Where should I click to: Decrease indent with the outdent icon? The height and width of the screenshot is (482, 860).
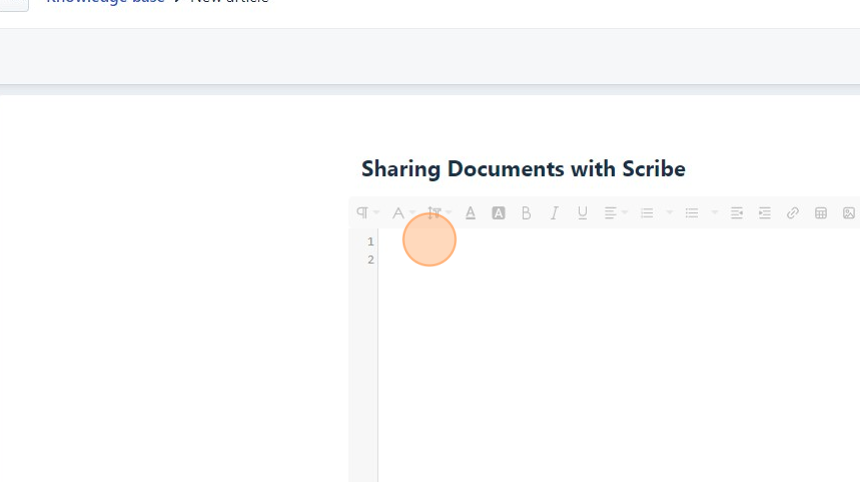pos(737,213)
